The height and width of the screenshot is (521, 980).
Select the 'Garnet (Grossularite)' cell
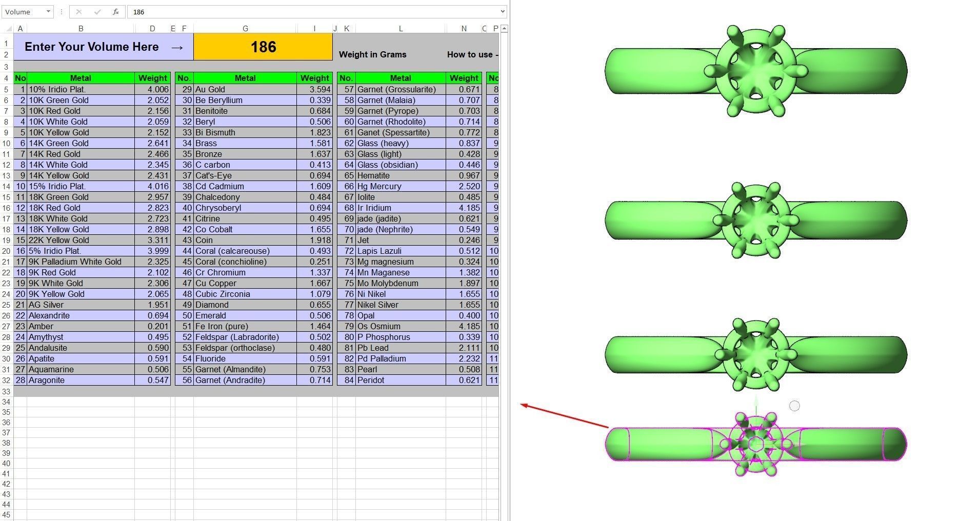[x=401, y=89]
